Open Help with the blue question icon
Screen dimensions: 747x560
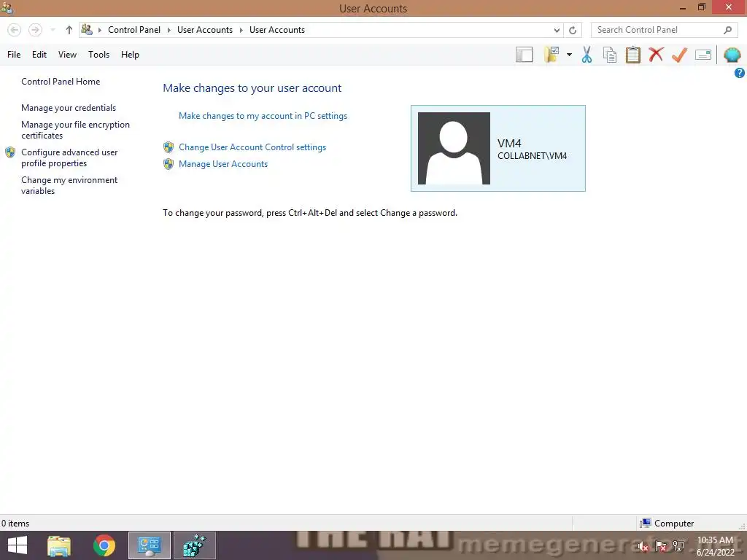coord(740,73)
